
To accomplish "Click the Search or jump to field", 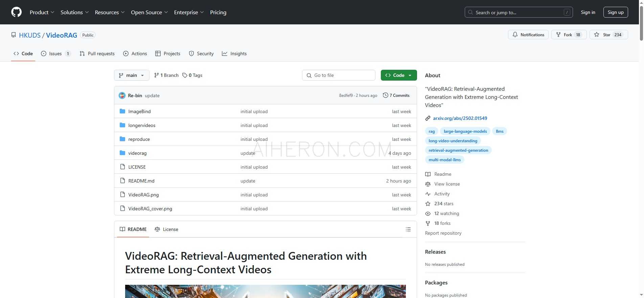I will tap(519, 12).
